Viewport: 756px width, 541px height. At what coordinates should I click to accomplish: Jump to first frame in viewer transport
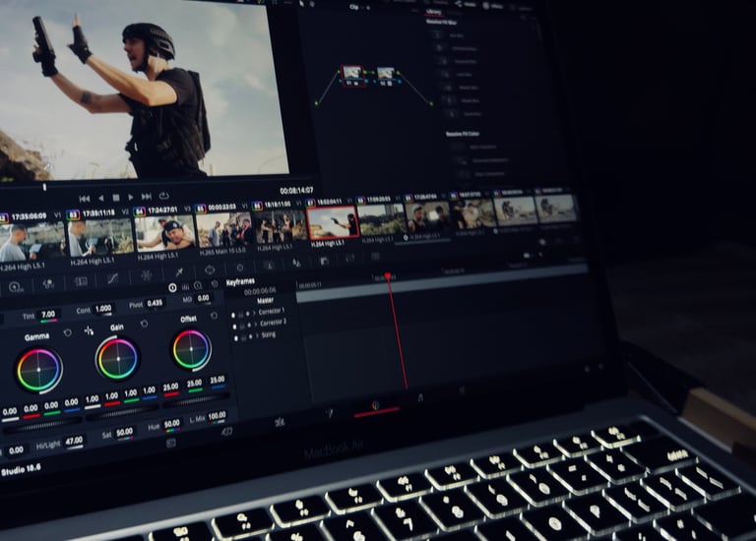pyautogui.click(x=85, y=199)
